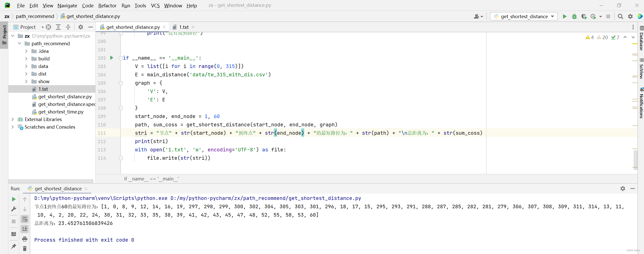Run with coverage using the shield icon
The width and height of the screenshot is (644, 254).
pos(584,16)
